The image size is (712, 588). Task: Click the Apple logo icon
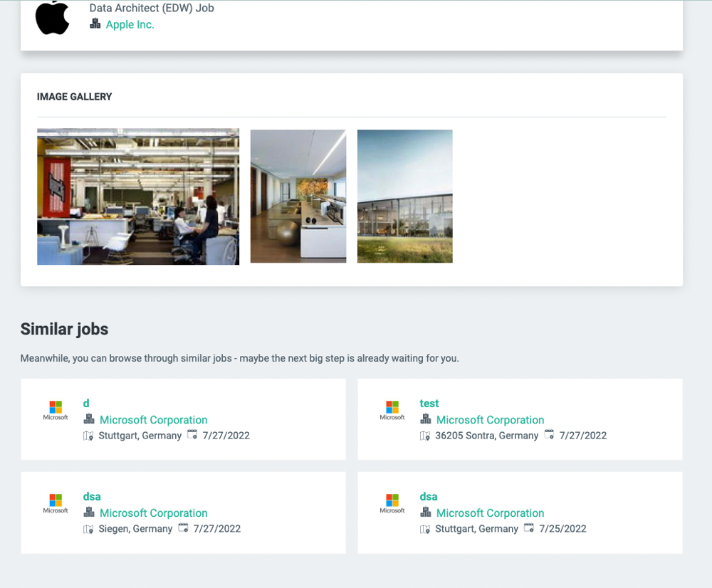(52, 18)
